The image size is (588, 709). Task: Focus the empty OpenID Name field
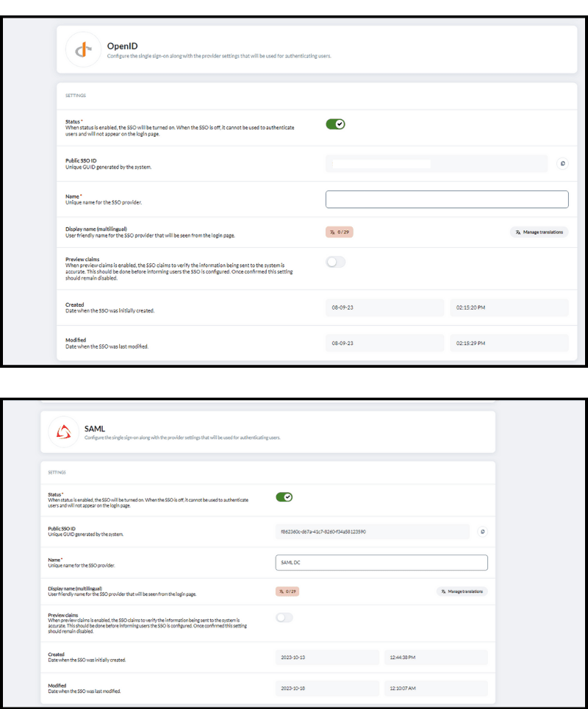pyautogui.click(x=447, y=199)
